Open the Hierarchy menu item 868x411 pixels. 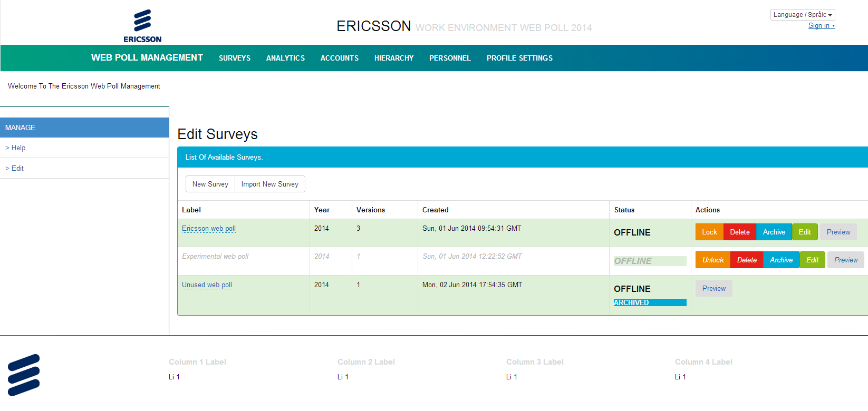click(x=394, y=58)
